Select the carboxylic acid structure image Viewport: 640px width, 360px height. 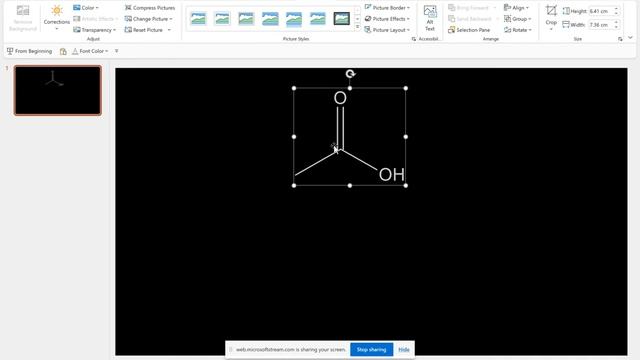pos(350,137)
